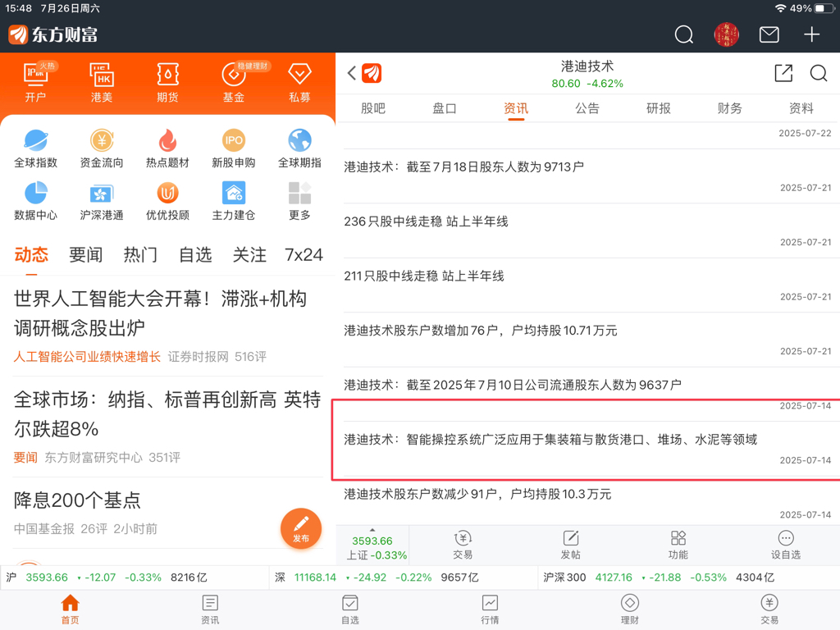Open 优优投顾 advisor icon

click(x=167, y=201)
